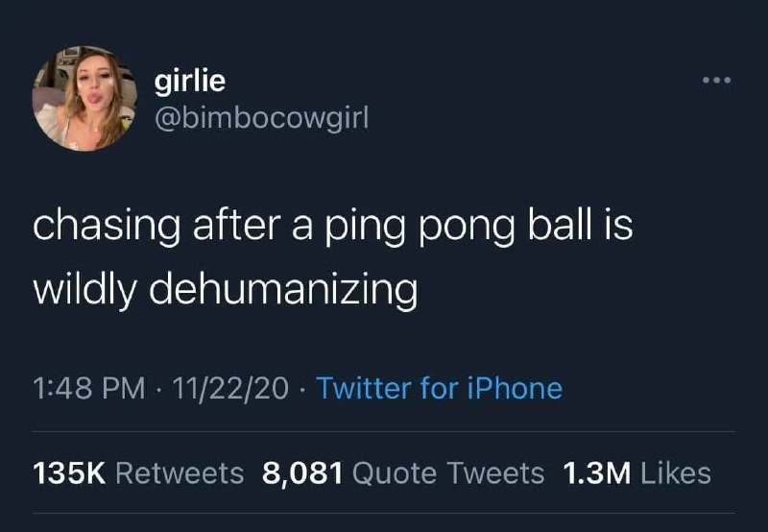Click the word dehumanizing in the tweet
The image size is (768, 532).
click(283, 291)
